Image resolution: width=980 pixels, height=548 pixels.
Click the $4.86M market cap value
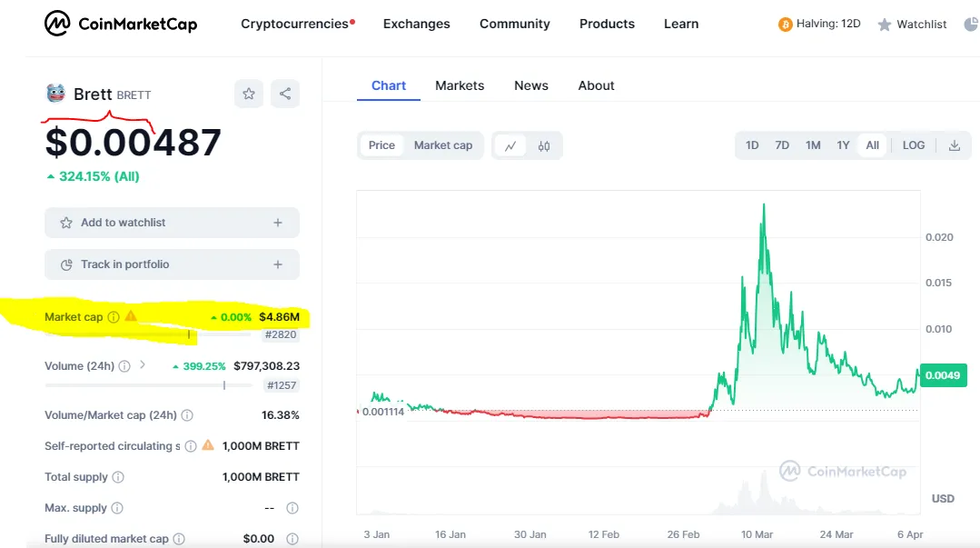pyautogui.click(x=280, y=317)
